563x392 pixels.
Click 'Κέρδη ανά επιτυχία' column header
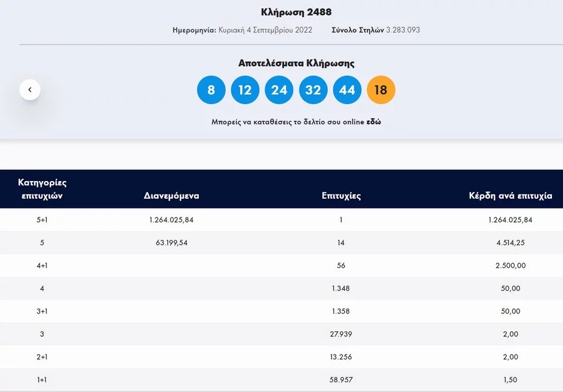(x=510, y=196)
